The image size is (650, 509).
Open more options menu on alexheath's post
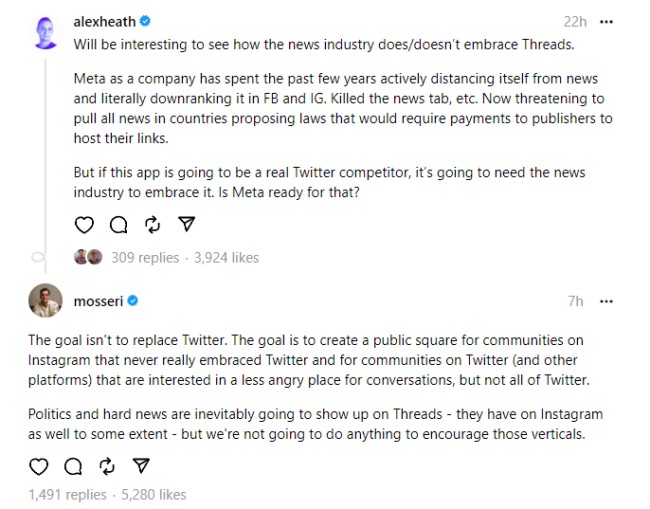pos(606,22)
